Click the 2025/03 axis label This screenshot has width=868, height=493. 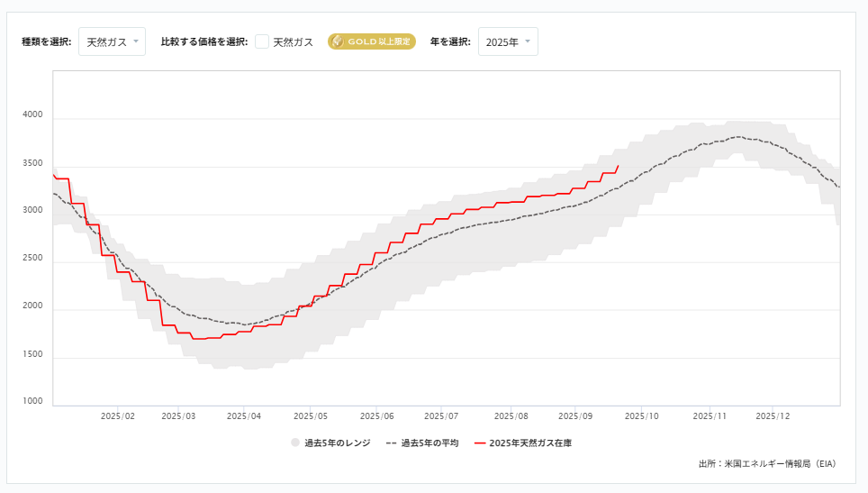(178, 416)
